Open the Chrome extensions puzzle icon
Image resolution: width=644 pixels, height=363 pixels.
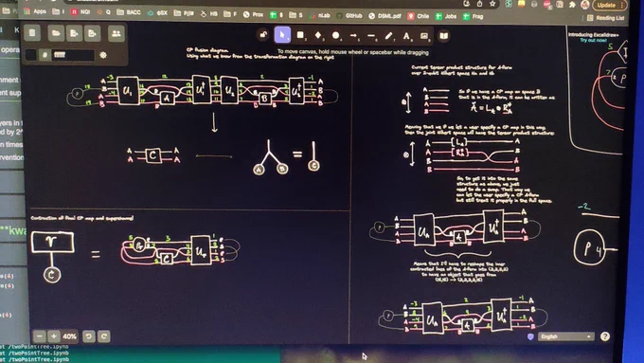click(x=572, y=5)
